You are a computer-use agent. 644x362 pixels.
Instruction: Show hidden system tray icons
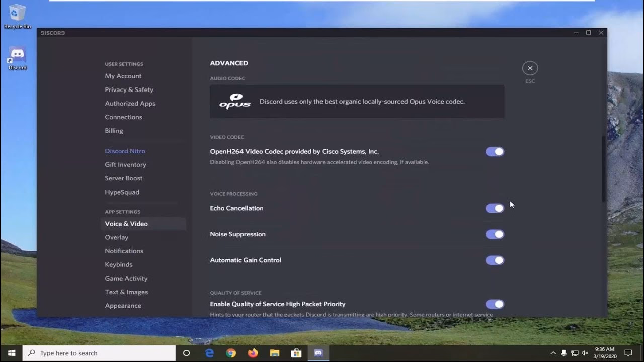[553, 353]
